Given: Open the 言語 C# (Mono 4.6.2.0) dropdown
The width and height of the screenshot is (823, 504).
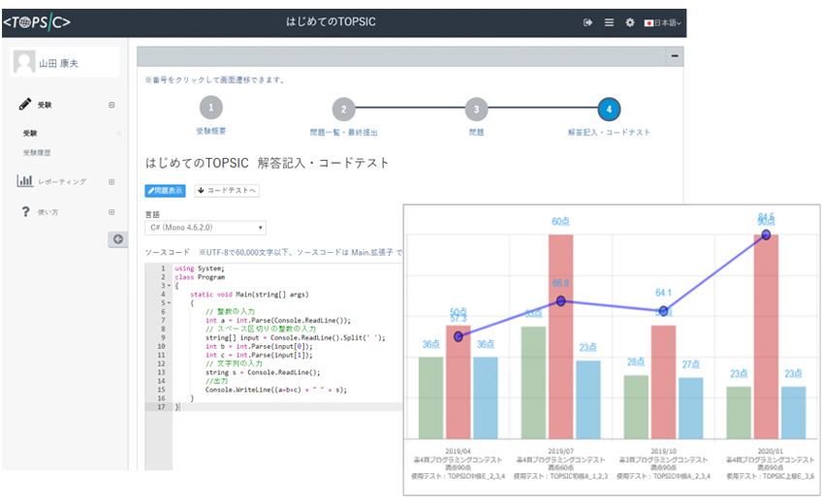Looking at the screenshot, I should [205, 228].
